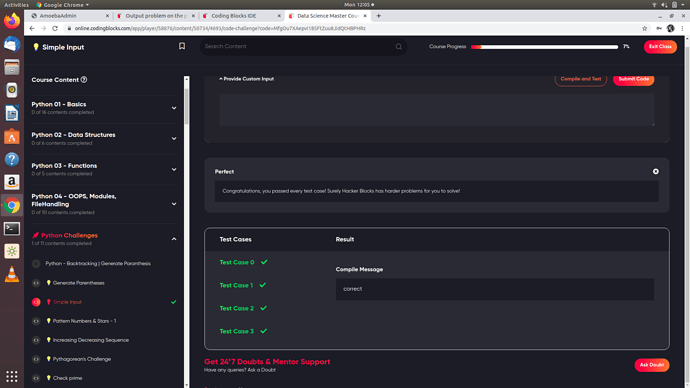This screenshot has height=388, width=690.
Task: Select the Chrome icon in the dock
Action: pyautogui.click(x=12, y=205)
